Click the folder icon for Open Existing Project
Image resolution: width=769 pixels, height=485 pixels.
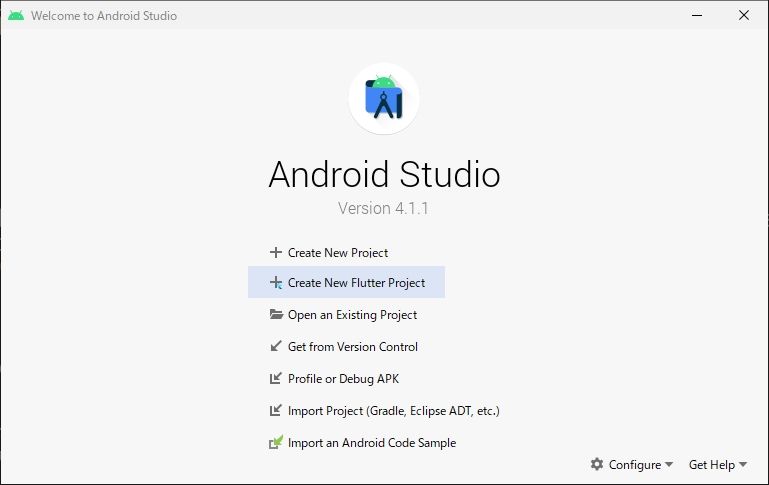point(276,315)
